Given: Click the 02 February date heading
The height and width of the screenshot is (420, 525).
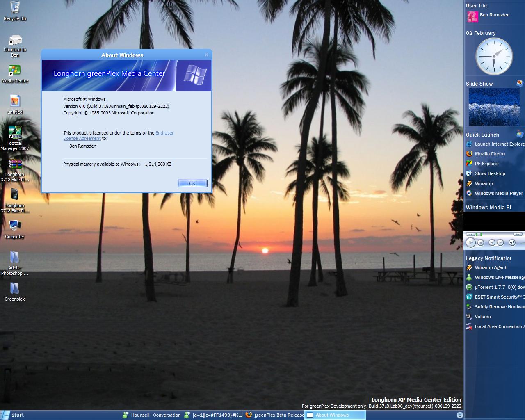Looking at the screenshot, I should [481, 33].
